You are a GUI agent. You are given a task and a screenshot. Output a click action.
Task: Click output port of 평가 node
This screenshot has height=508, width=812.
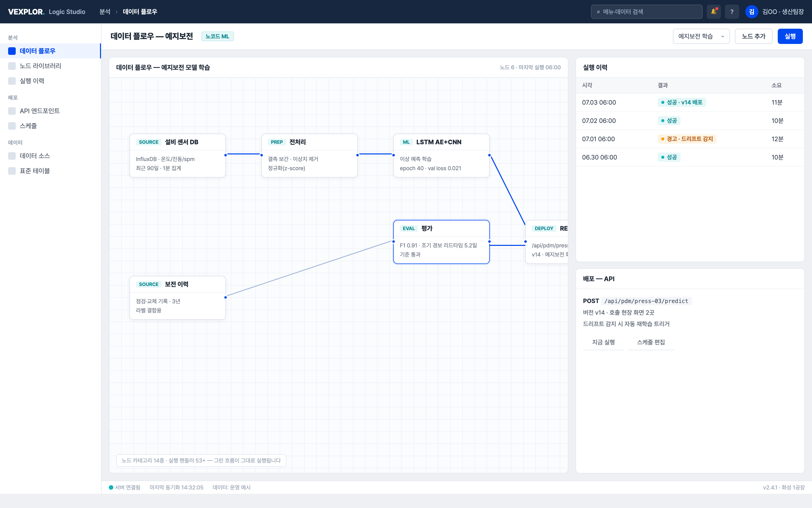click(489, 242)
